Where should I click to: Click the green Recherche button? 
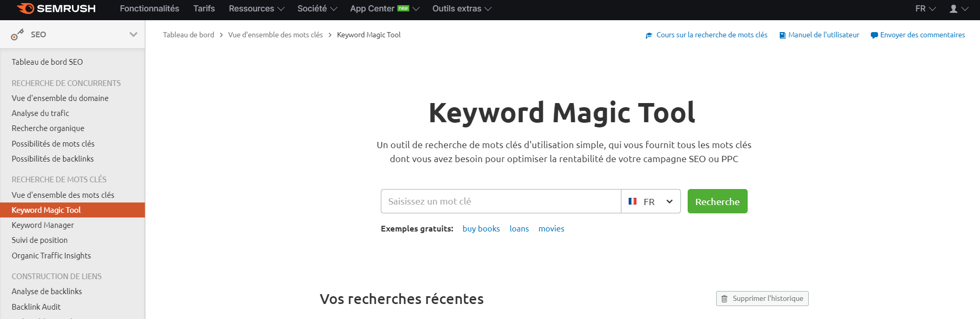point(717,201)
